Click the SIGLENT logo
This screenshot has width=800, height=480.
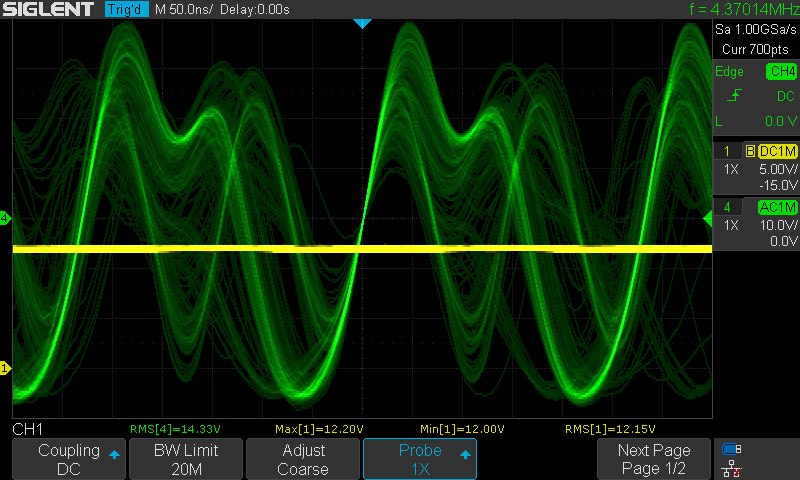(x=48, y=9)
